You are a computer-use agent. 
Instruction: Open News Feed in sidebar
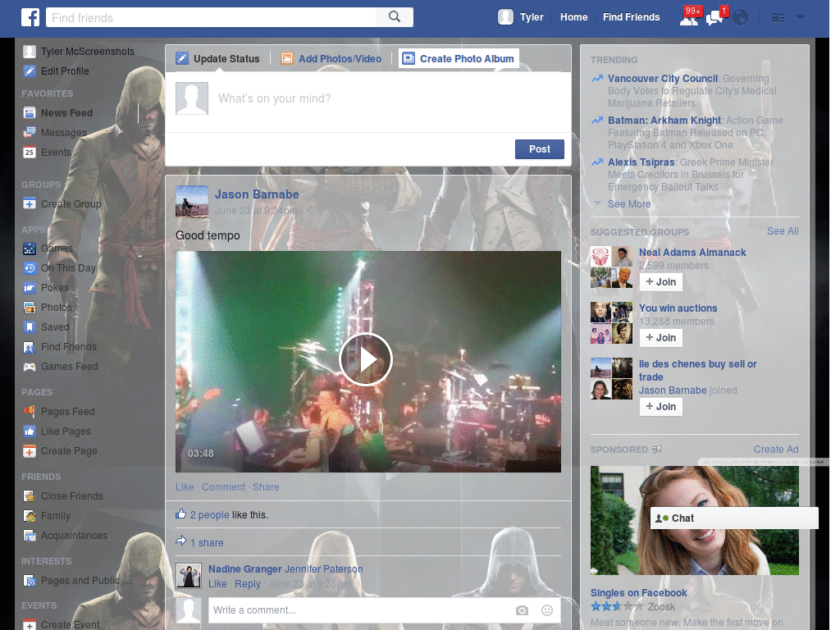66,113
